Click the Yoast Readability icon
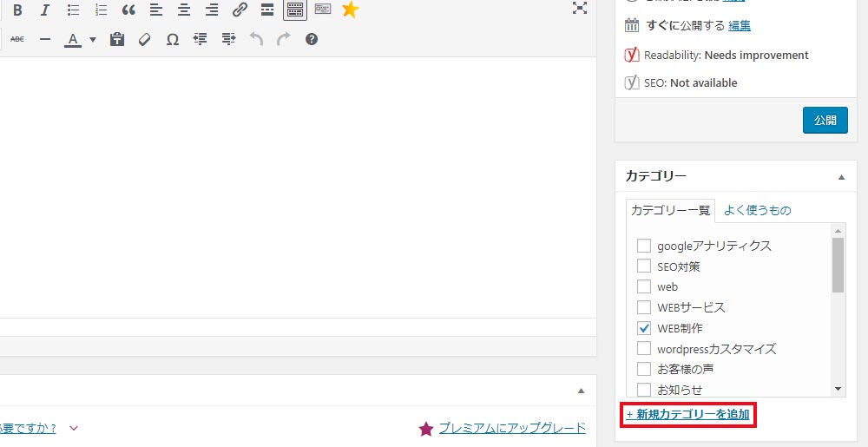The width and height of the screenshot is (868, 447). click(x=632, y=55)
